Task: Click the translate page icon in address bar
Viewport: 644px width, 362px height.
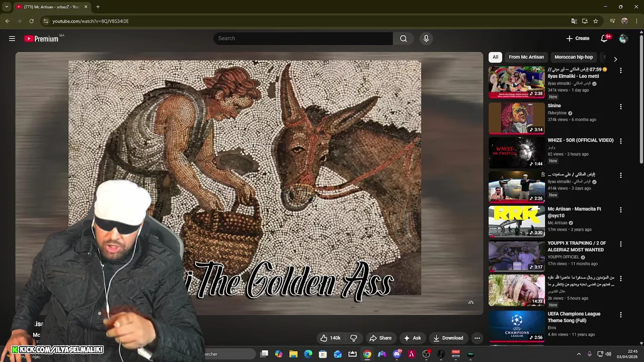Action: 574,21
